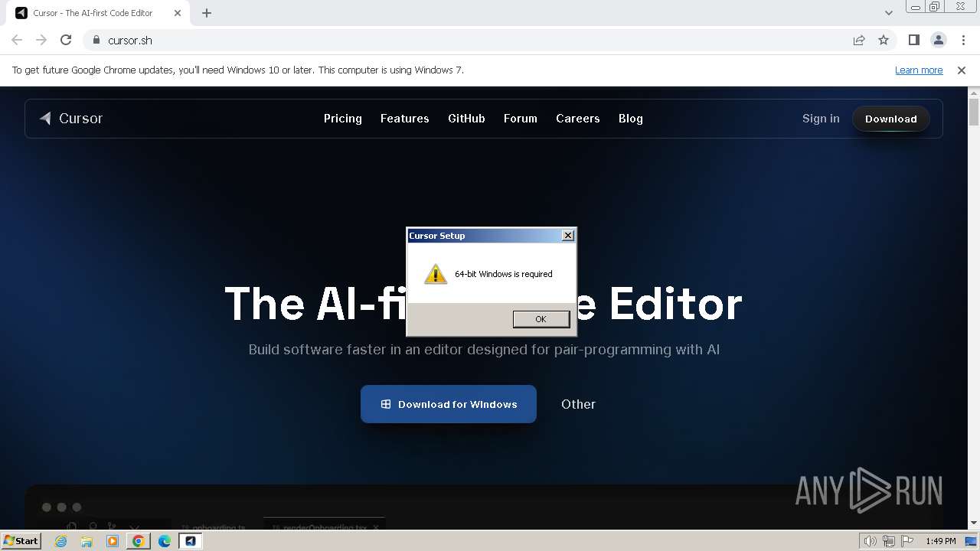Close the Cursor browser tab
980x551 pixels.
(178, 13)
